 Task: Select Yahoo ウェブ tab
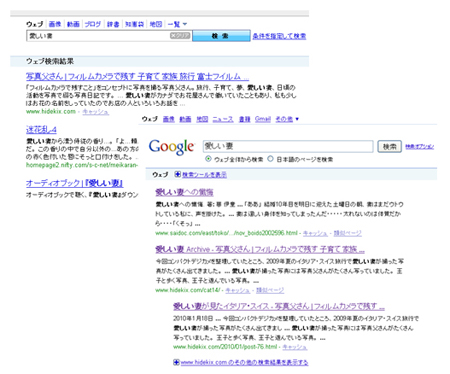35,24
